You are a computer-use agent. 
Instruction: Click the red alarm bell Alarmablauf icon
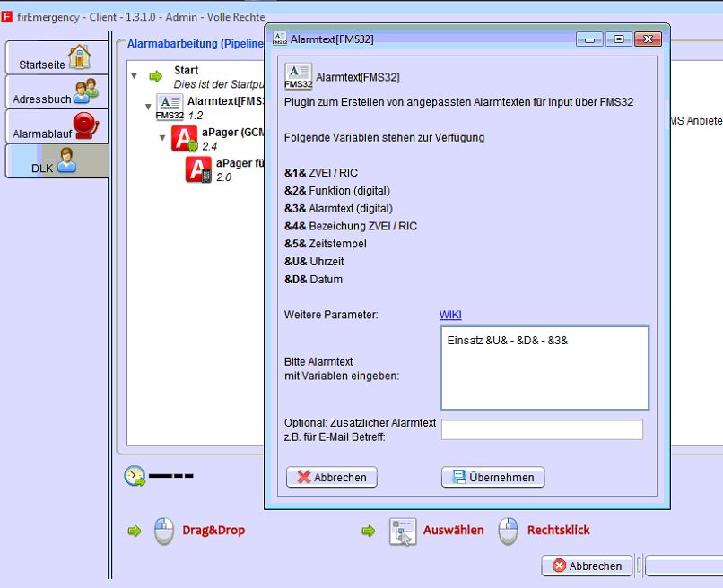click(85, 127)
